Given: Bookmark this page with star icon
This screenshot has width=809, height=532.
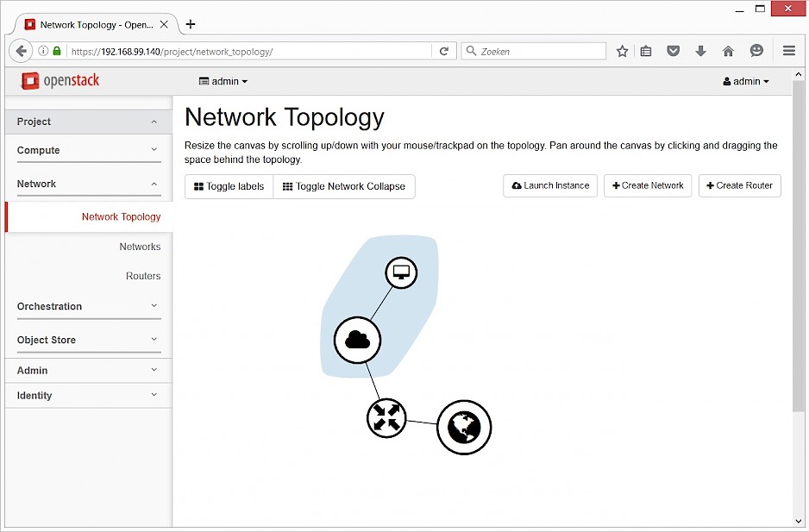Looking at the screenshot, I should point(622,51).
